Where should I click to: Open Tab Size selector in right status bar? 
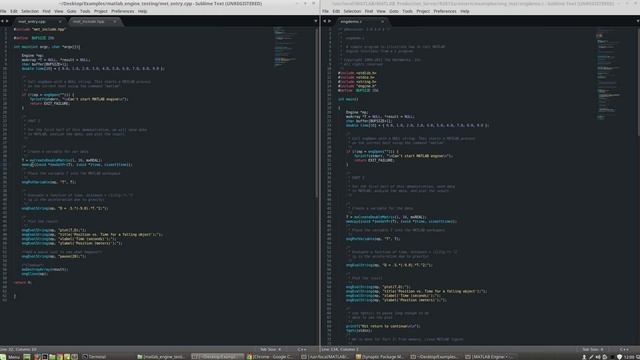pyautogui.click(x=593, y=350)
